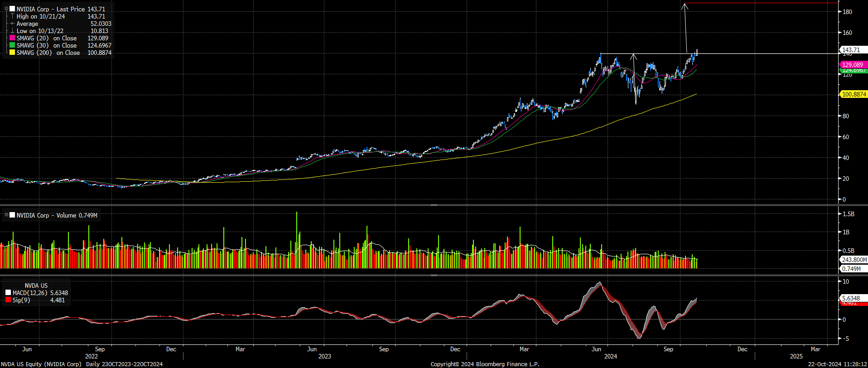Select the Low value 10.813
Image resolution: width=868 pixels, height=368 pixels.
[100, 31]
